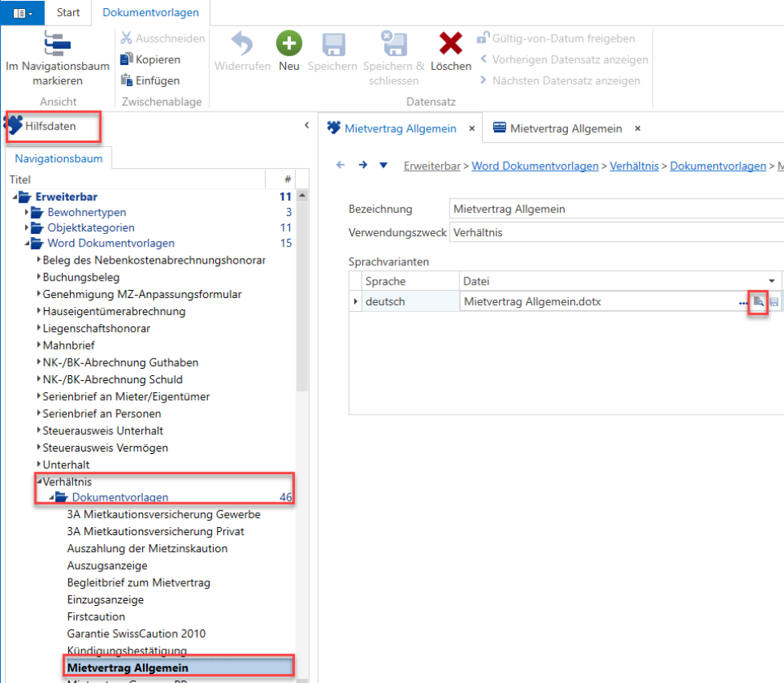This screenshot has width=784, height=683.
Task: Collapse the Word Dokumentvorlagen node
Action: click(27, 243)
